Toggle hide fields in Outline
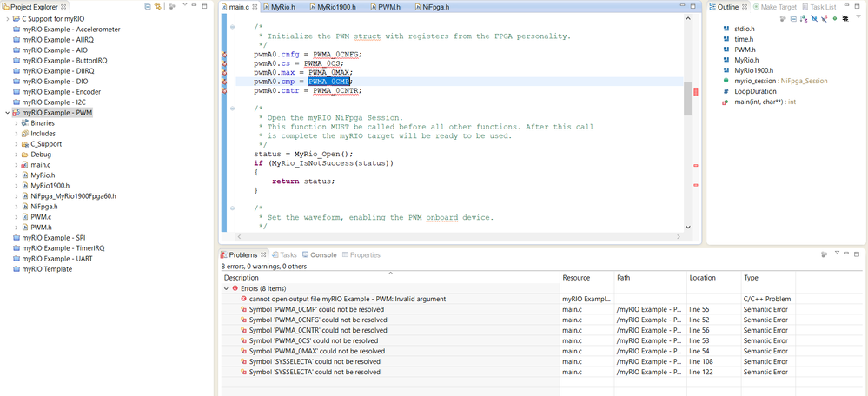Viewport: 868px width, 396px height. [814, 18]
